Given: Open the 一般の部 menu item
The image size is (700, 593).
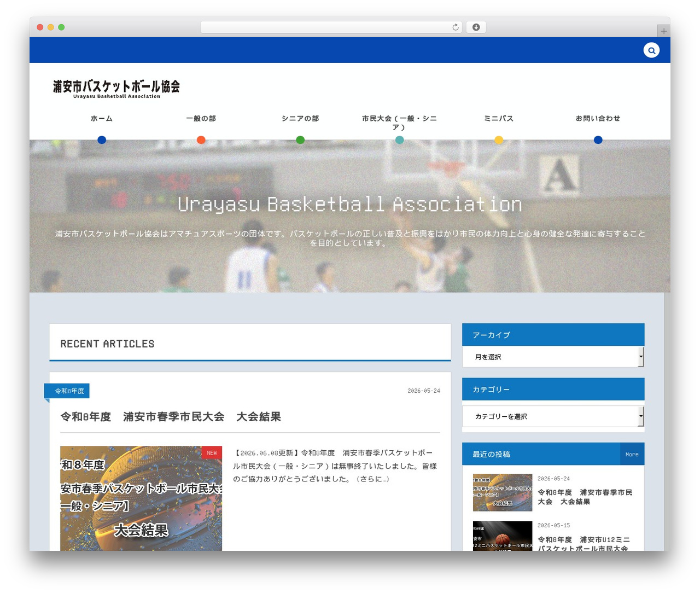Looking at the screenshot, I should (201, 119).
